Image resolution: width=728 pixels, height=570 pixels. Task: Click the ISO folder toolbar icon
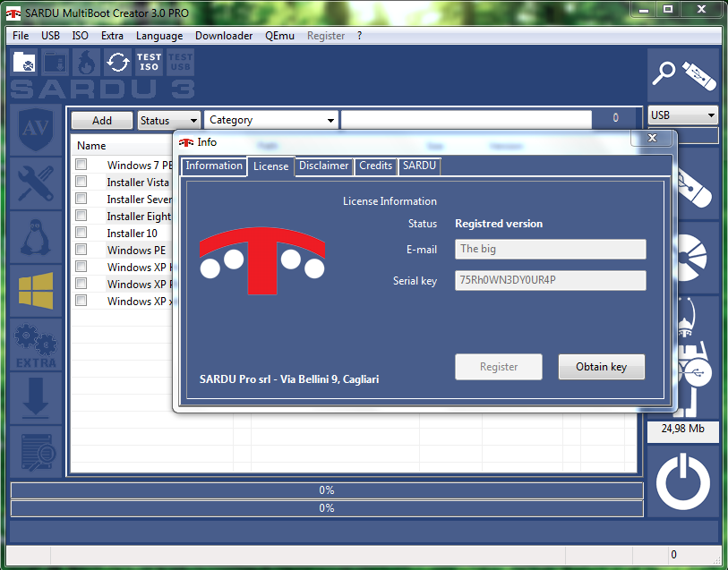[24, 62]
